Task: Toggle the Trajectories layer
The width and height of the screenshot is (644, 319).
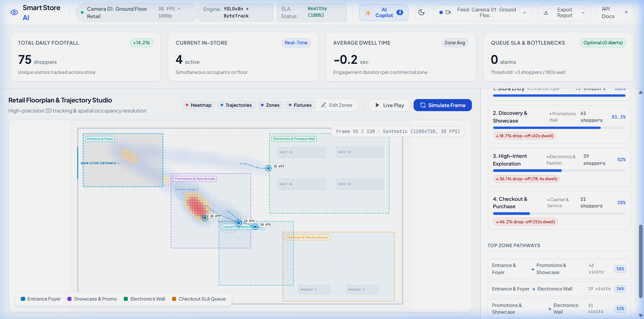Action: tap(236, 105)
